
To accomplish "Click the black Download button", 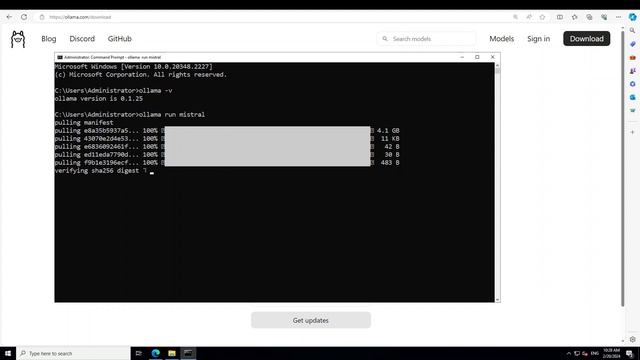I will [x=587, y=39].
